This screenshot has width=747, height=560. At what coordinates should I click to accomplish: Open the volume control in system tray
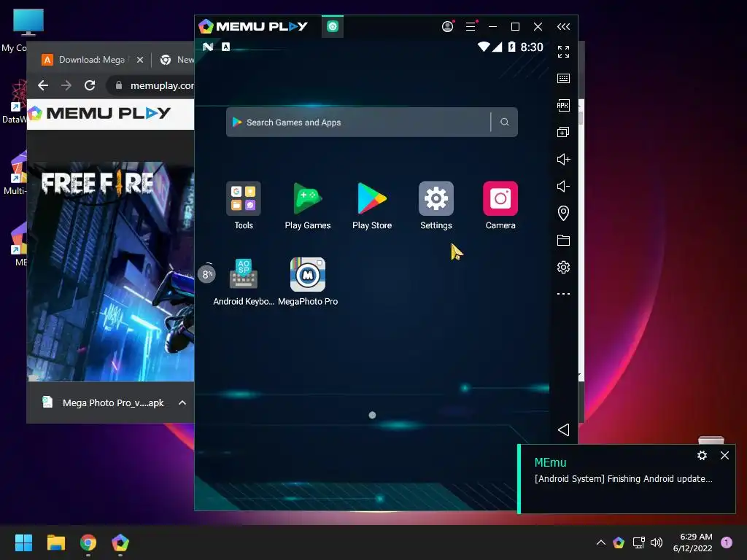click(x=657, y=542)
